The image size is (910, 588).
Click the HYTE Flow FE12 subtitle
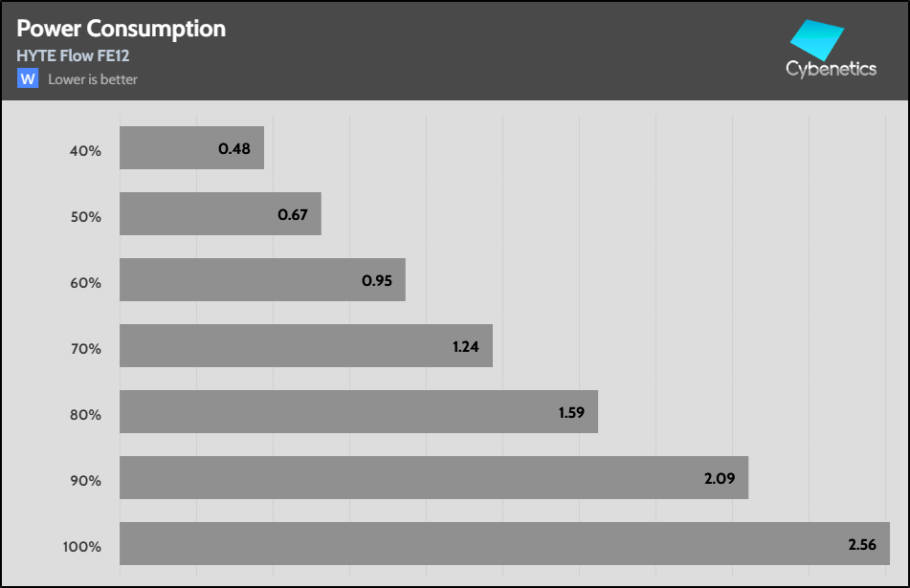point(73,55)
